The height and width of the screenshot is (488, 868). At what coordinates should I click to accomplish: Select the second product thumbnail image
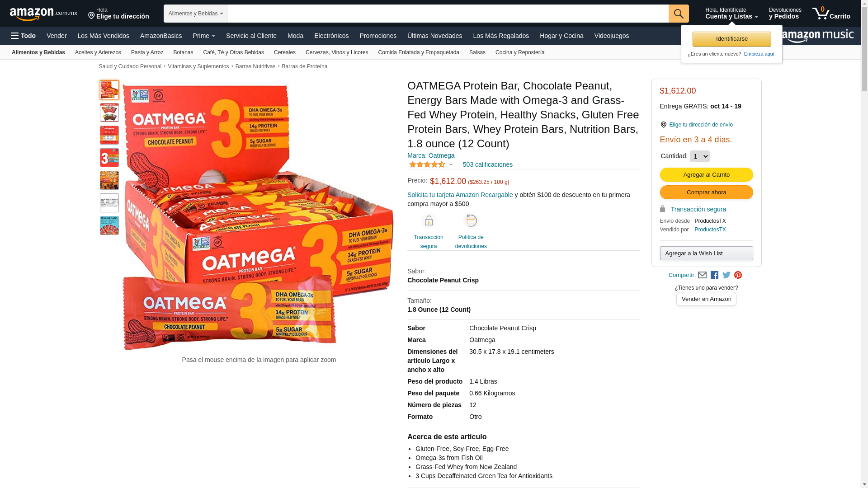pyautogui.click(x=109, y=113)
